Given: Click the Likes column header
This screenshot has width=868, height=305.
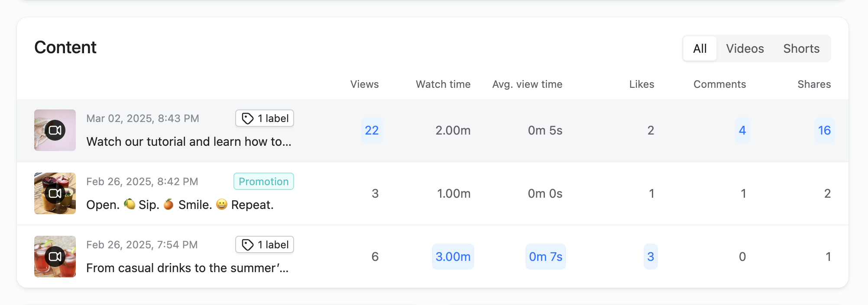Looking at the screenshot, I should pos(641,84).
